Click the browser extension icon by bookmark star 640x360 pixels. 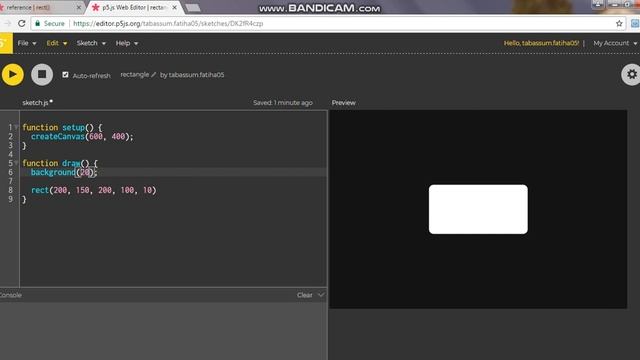pos(635,24)
